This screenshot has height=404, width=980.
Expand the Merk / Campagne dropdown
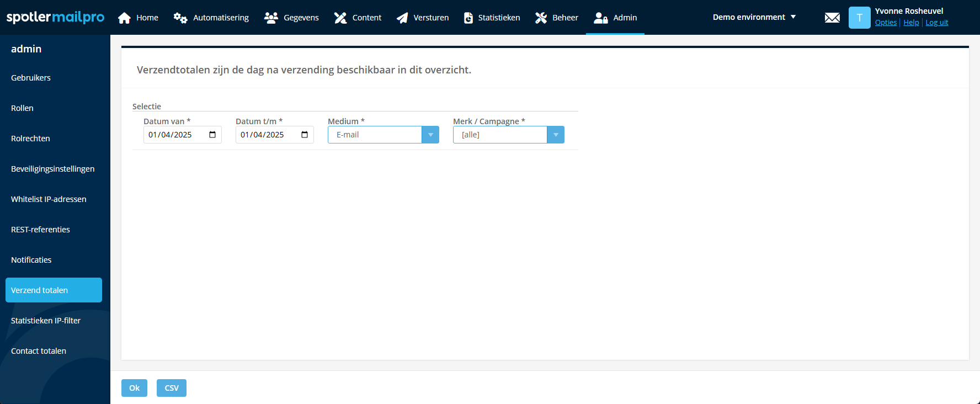click(556, 135)
